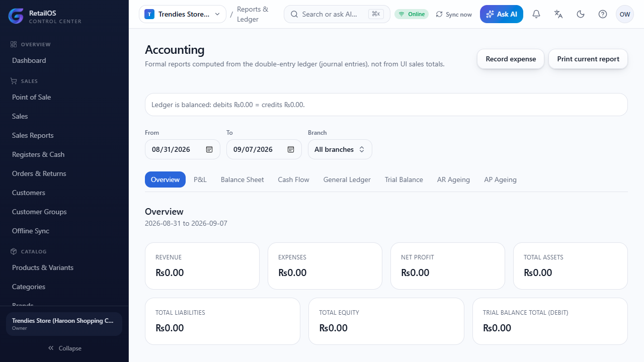Click the search magnifier icon
Image resolution: width=644 pixels, height=362 pixels.
294,14
